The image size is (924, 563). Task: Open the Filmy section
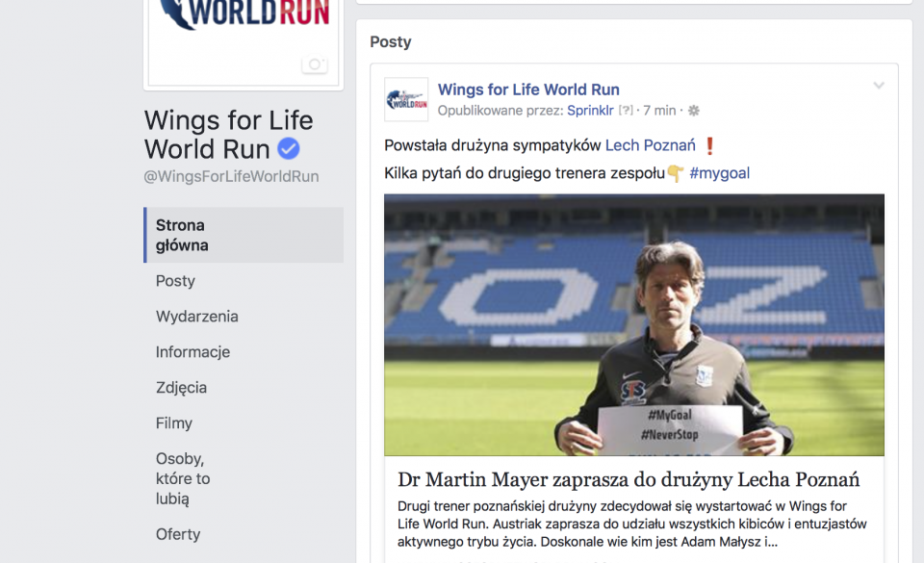pos(174,422)
